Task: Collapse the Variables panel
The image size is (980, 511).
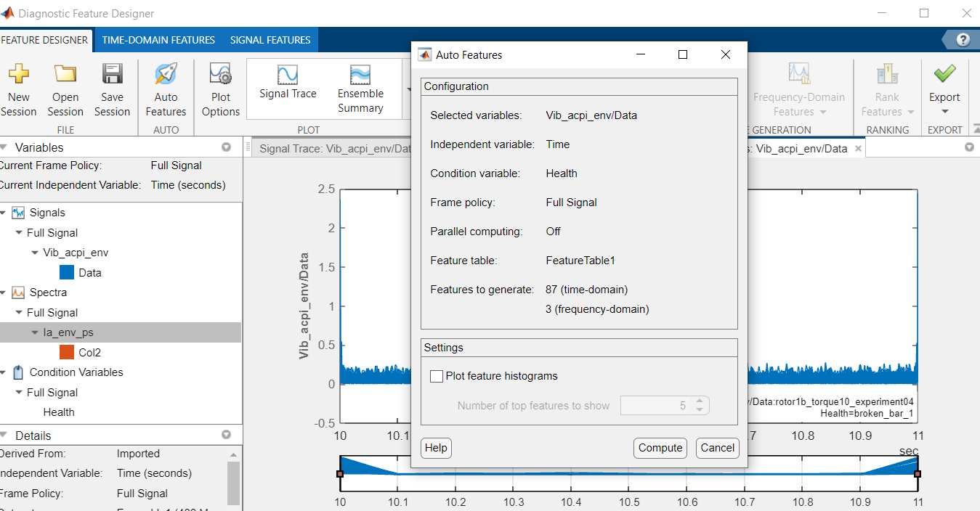Action: pos(4,147)
